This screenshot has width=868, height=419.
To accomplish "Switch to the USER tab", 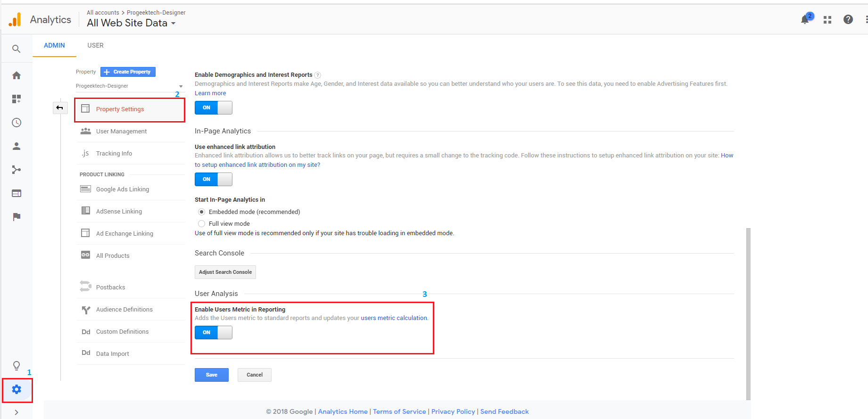I will [x=96, y=45].
